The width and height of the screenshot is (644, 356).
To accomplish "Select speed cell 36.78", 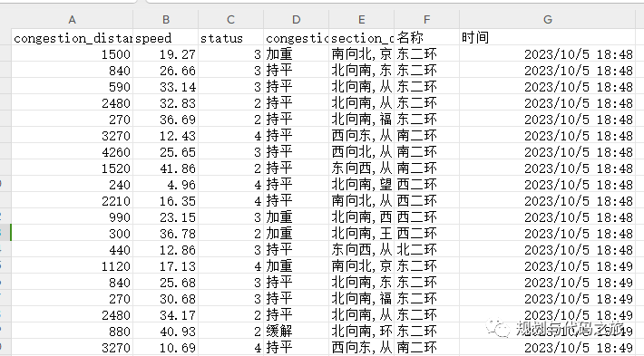I will 165,234.
